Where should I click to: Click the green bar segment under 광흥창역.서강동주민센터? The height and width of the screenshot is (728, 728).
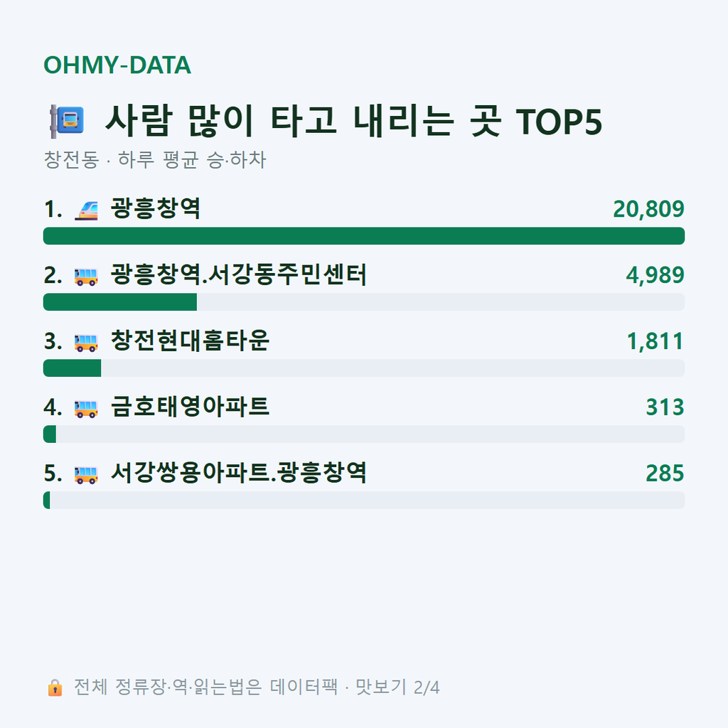point(119,301)
